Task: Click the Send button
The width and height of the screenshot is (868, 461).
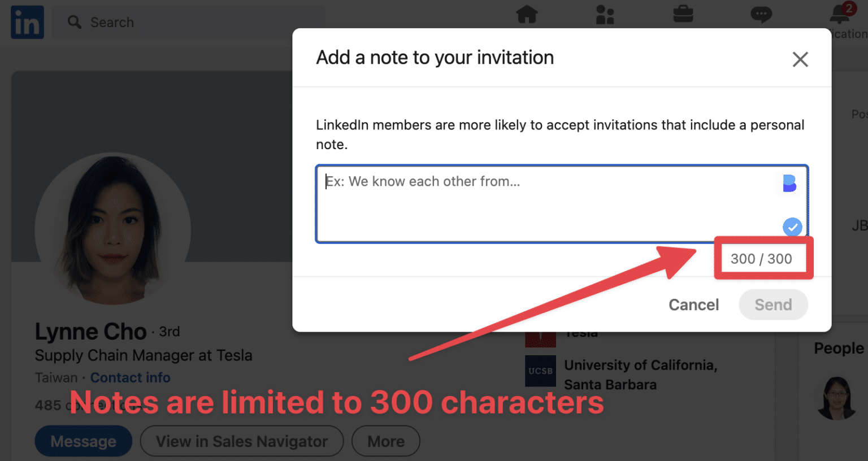Action: [x=772, y=305]
